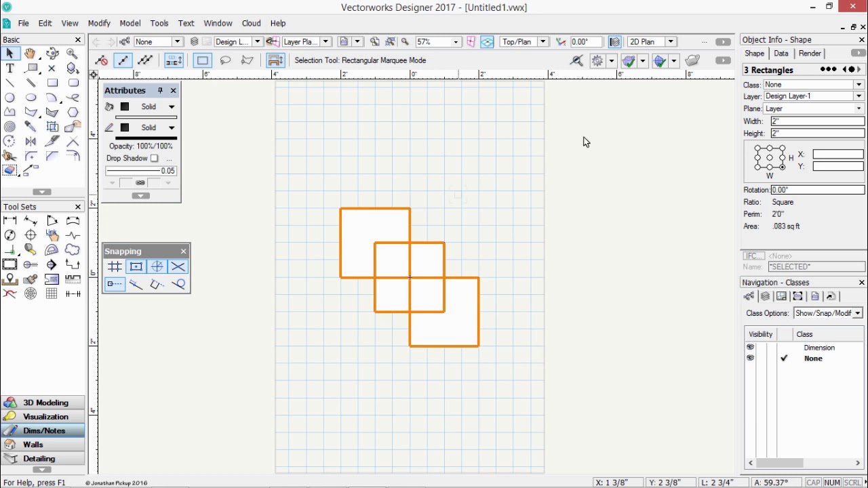Open the Modify menu
The image size is (868, 488).
[99, 23]
